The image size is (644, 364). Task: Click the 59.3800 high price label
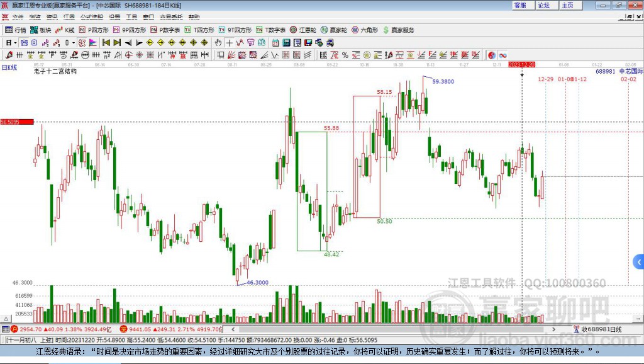click(443, 81)
